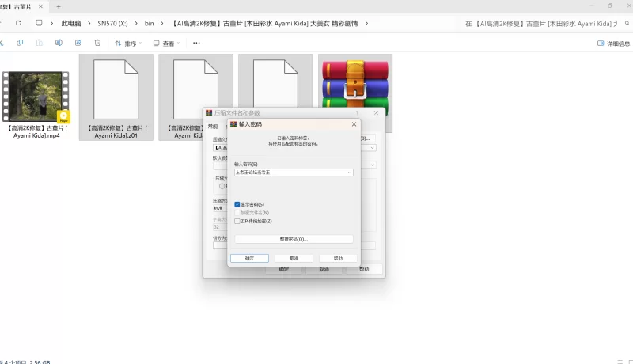Enable the ZIP 传统加密 checkbox
Viewport: 633px width, 364px height.
pyautogui.click(x=237, y=221)
